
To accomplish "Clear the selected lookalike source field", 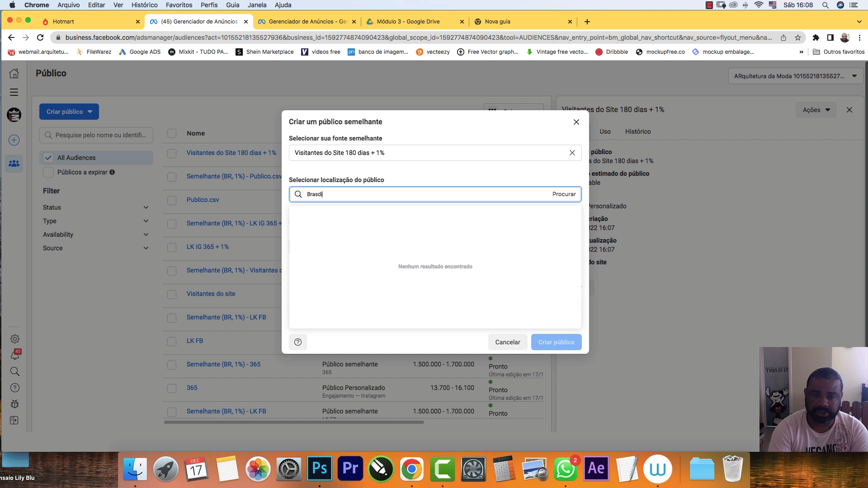I will pos(572,153).
